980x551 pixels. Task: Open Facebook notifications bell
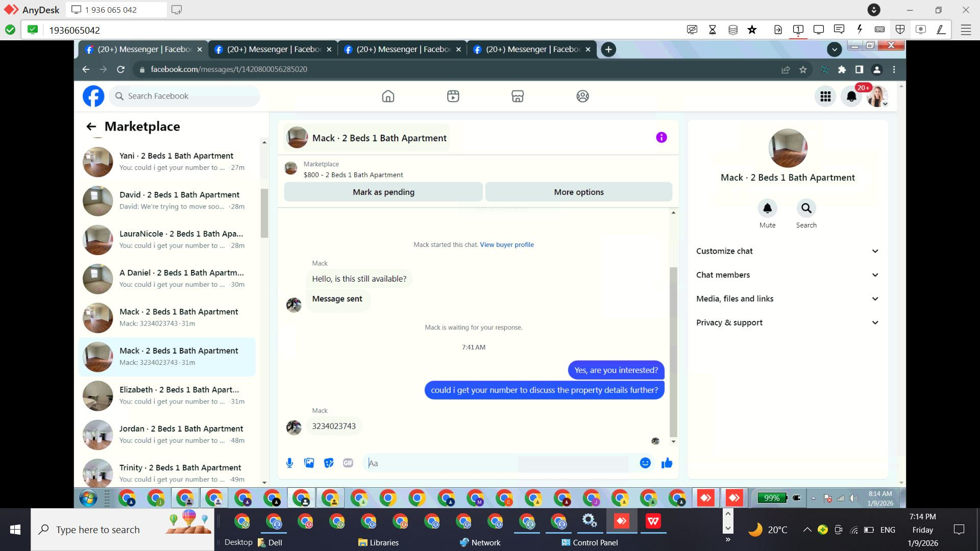tap(851, 96)
